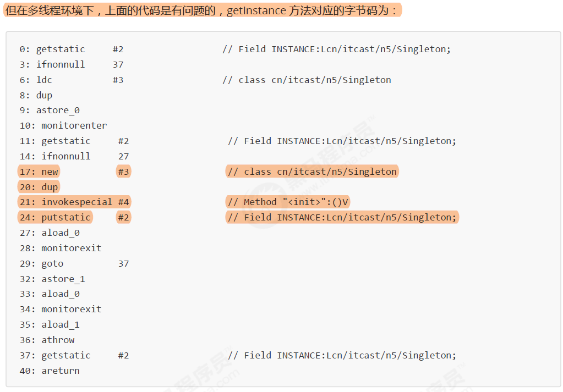The height and width of the screenshot is (392, 563).
Task: Click operand 37 on the goto line
Action: (x=123, y=263)
